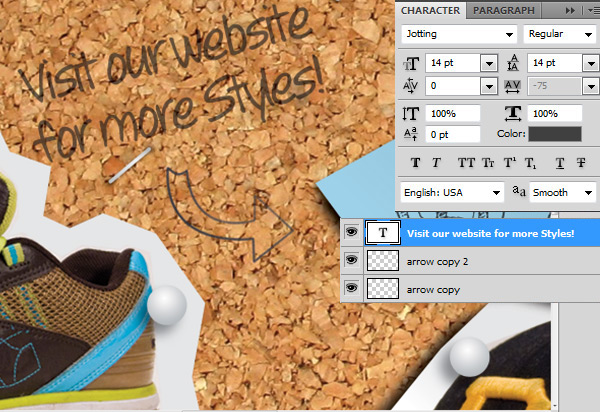Viewport: 600px width, 412px height.
Task: Apply Subscript text style
Action: [531, 163]
